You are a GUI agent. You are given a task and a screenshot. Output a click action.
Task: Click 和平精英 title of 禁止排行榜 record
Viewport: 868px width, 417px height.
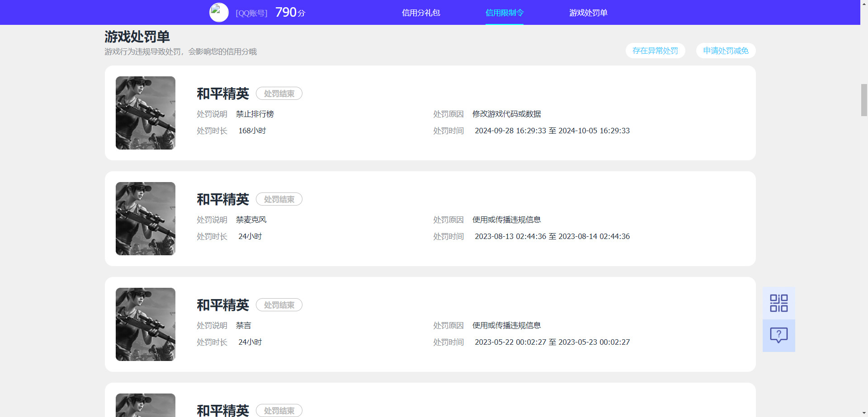pos(223,94)
